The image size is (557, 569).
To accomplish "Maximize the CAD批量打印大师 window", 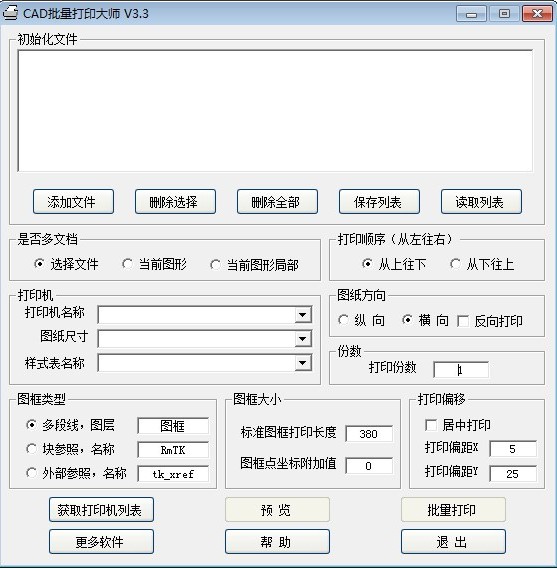I will tap(504, 14).
